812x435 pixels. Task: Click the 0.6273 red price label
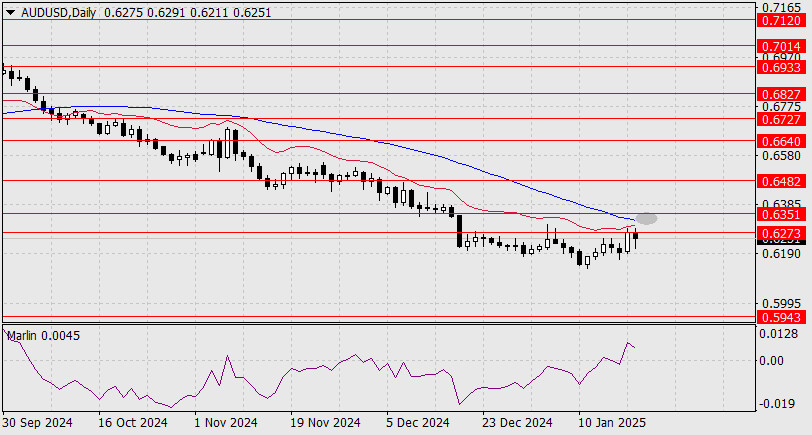click(781, 234)
